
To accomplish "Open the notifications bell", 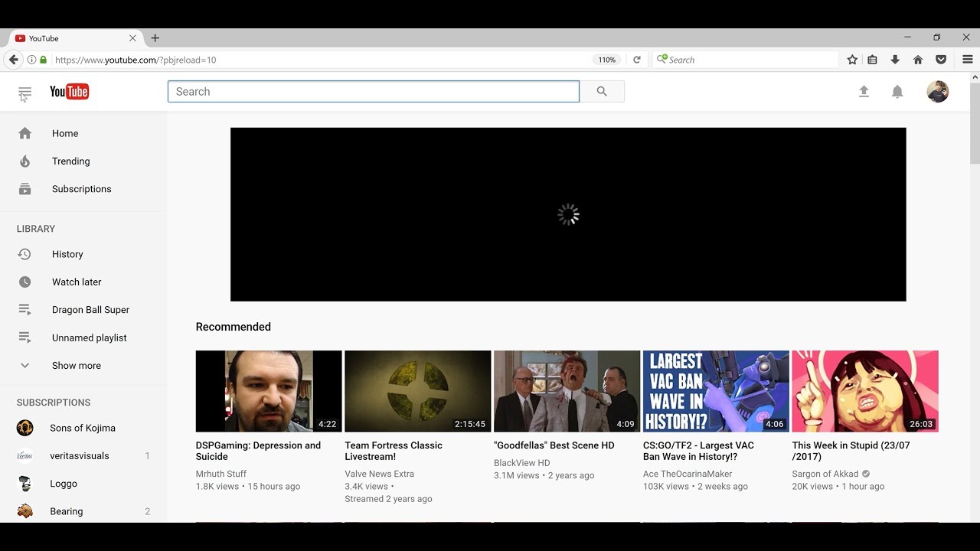I will (x=897, y=92).
